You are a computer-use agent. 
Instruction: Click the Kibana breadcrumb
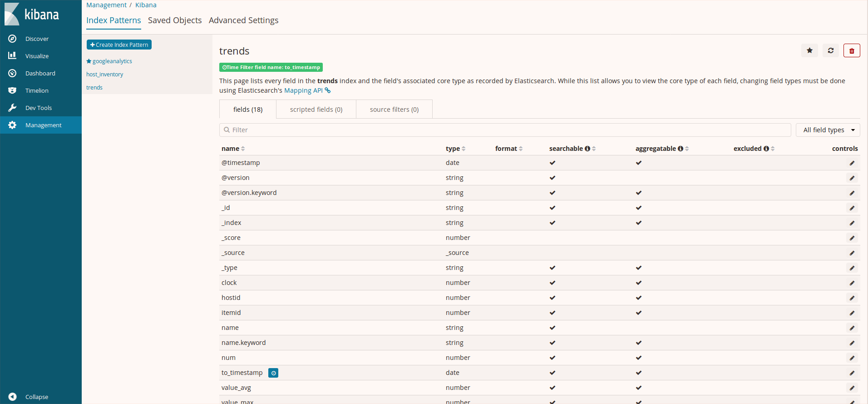click(x=146, y=5)
